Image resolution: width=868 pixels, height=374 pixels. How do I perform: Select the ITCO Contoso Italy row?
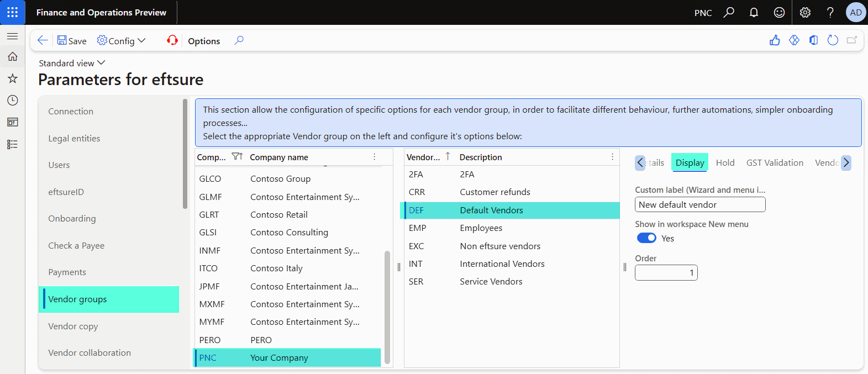click(x=288, y=268)
